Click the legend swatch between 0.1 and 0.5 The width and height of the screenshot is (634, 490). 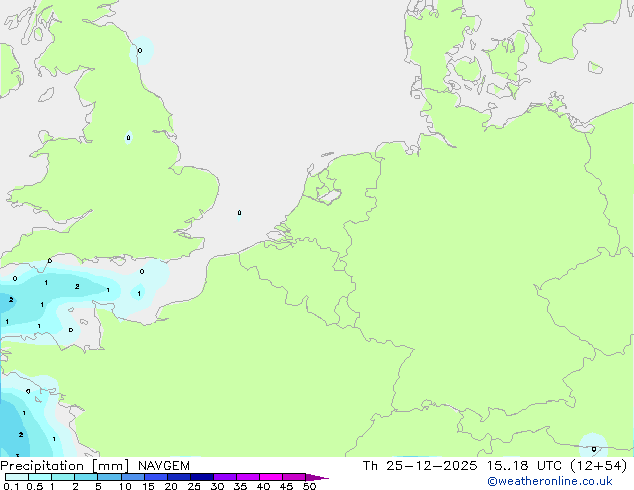coord(17,477)
